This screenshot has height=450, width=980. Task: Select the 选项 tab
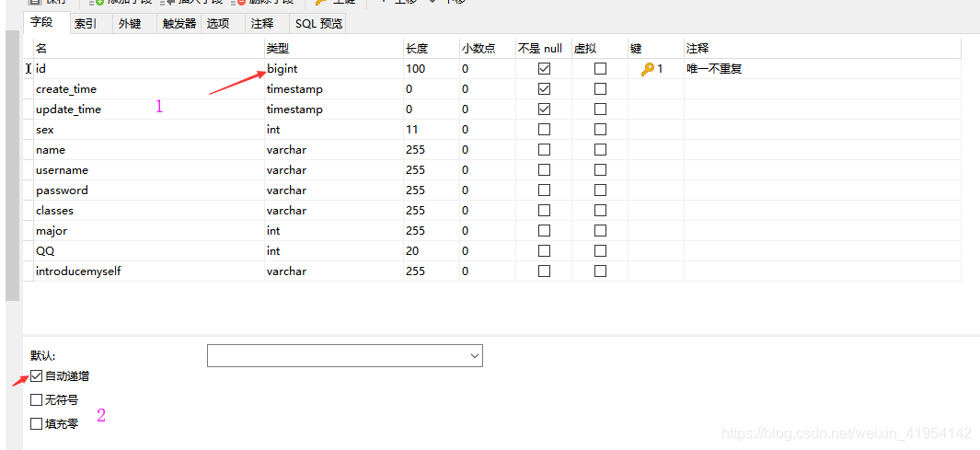[218, 24]
